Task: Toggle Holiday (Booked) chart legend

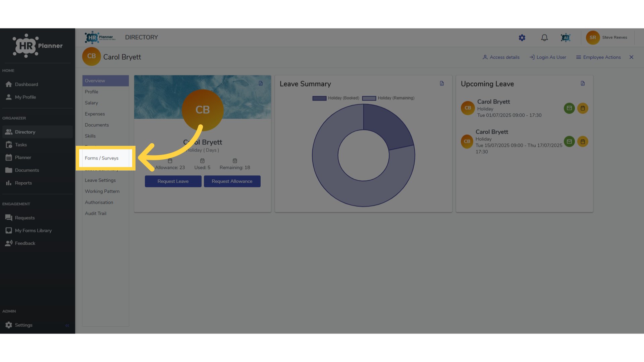Action: coord(336,98)
